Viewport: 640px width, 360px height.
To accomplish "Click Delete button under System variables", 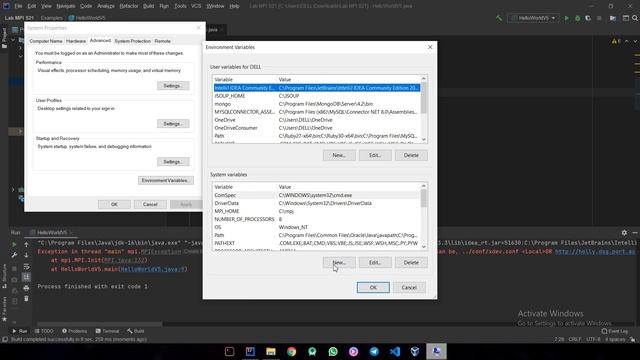I will 411,262.
